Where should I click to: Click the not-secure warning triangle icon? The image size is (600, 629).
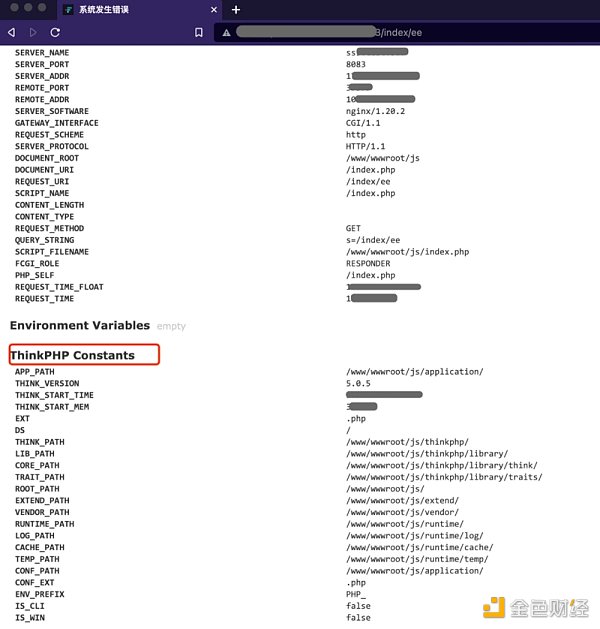tap(226, 32)
